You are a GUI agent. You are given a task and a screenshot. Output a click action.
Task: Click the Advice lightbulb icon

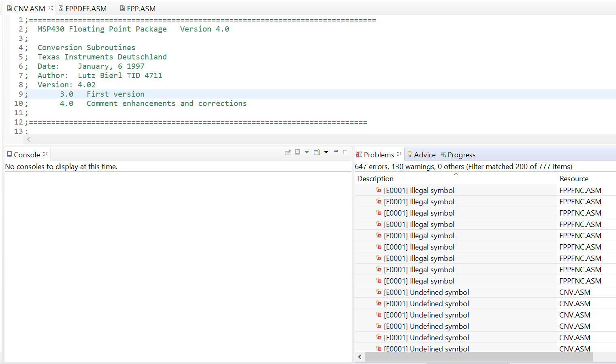(x=409, y=154)
